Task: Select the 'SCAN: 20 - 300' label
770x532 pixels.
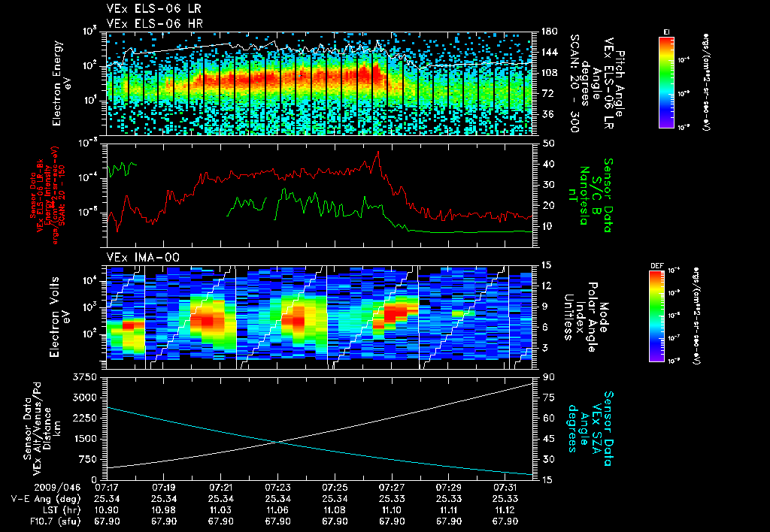Action: pos(574,83)
